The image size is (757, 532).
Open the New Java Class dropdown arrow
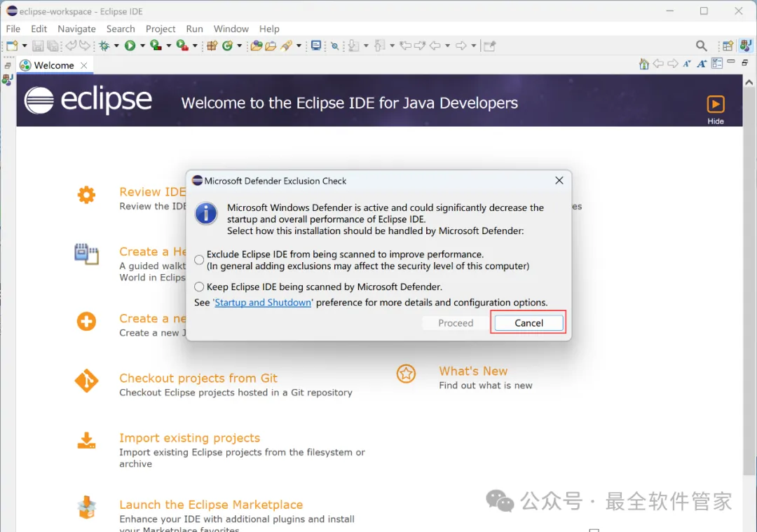(240, 46)
